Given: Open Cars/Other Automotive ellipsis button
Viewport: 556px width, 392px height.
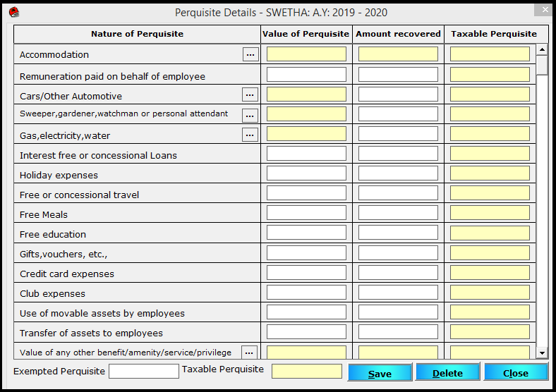Looking at the screenshot, I should pos(250,95).
